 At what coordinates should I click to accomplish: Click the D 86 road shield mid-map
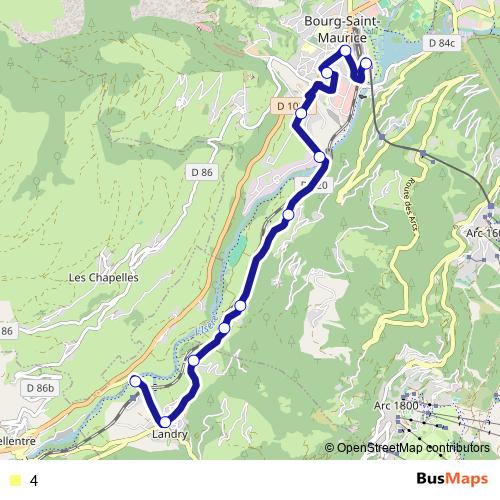point(202,172)
